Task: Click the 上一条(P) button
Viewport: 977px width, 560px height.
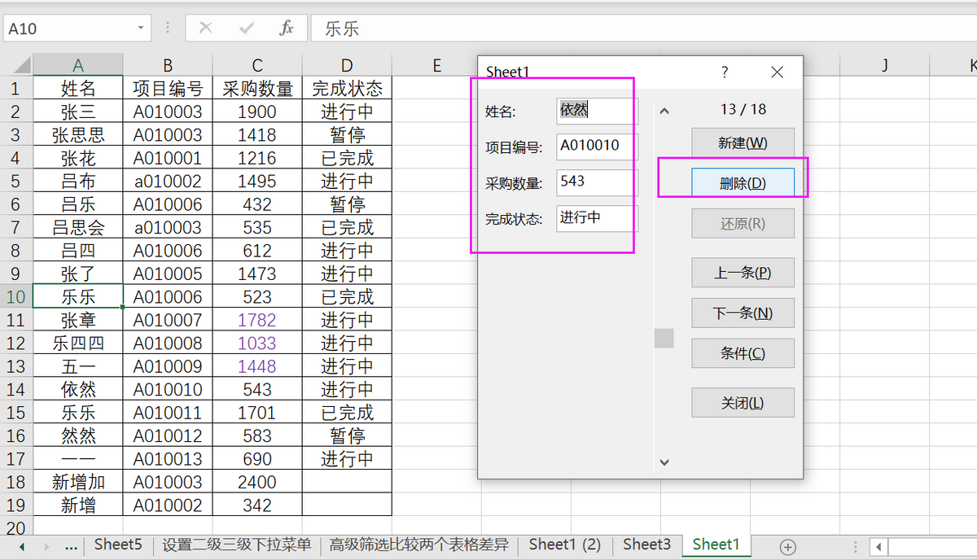Action: click(743, 273)
